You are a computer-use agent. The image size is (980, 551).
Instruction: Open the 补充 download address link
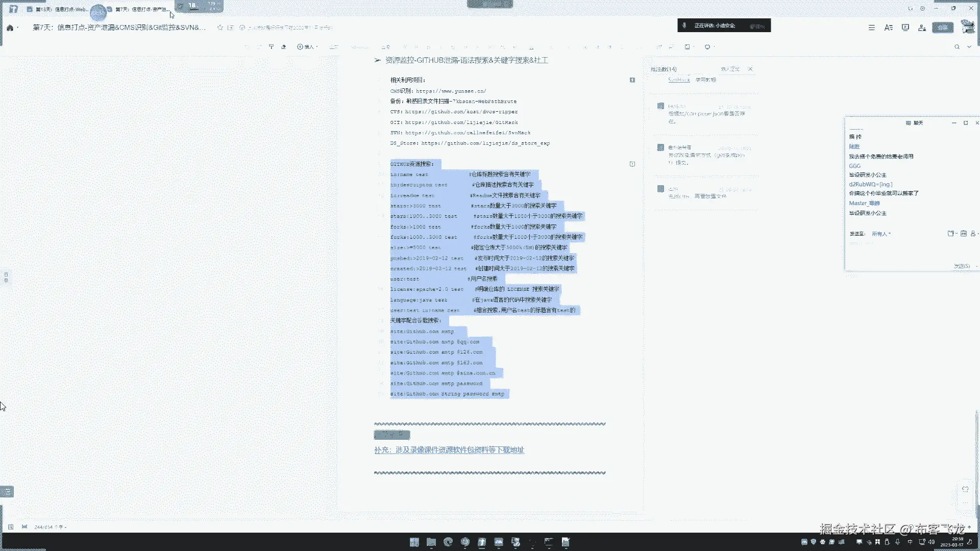449,450
